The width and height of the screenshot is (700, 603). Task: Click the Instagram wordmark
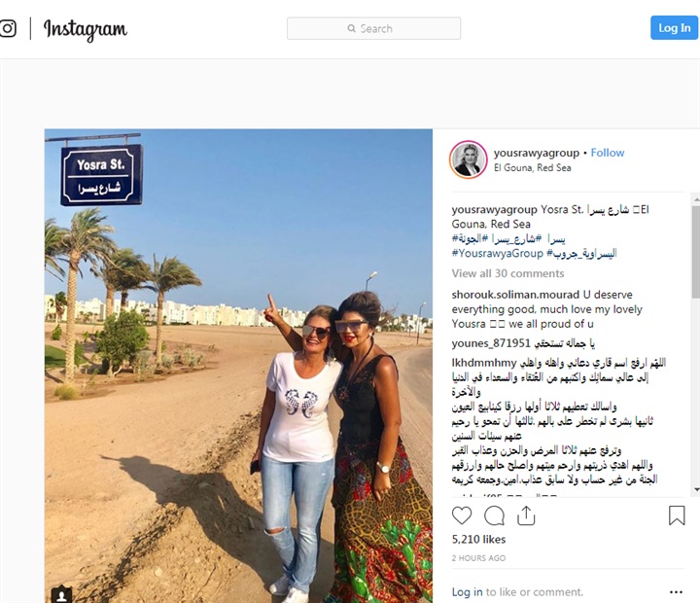tap(85, 29)
